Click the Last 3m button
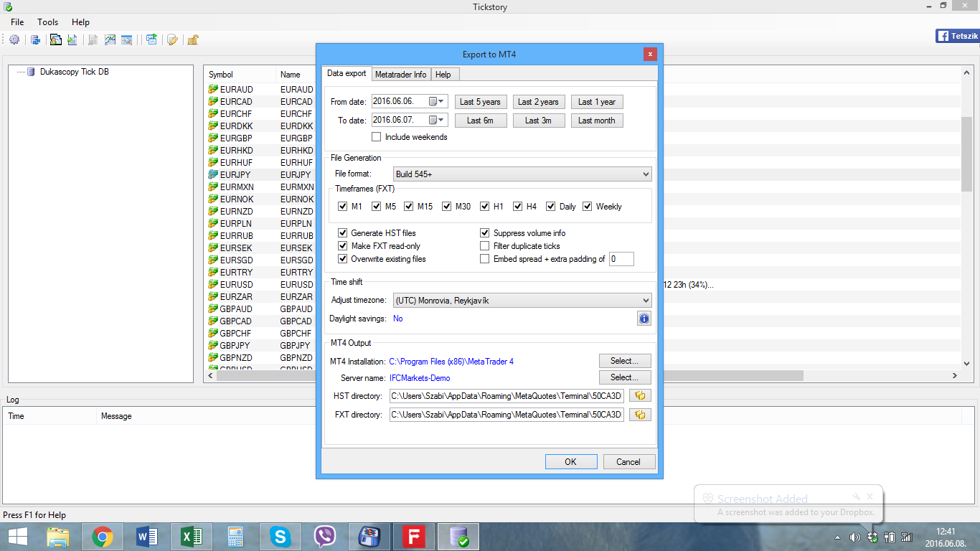Image resolution: width=980 pixels, height=551 pixels. (538, 121)
